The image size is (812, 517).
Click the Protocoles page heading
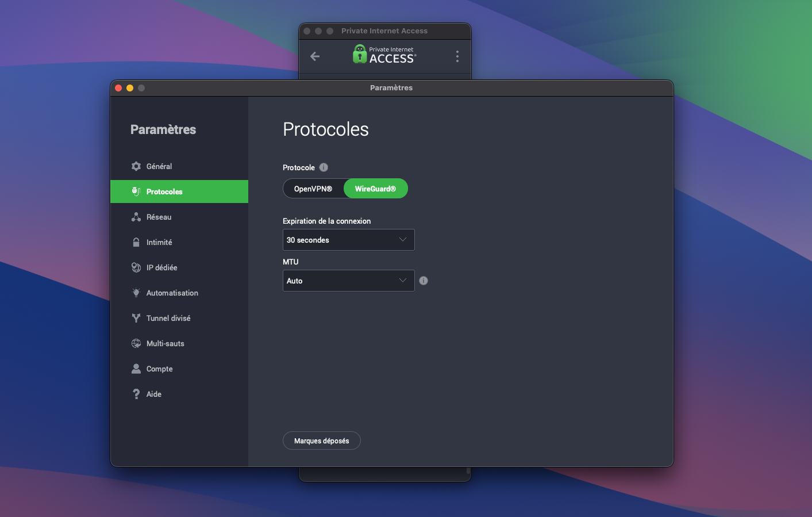tap(326, 129)
